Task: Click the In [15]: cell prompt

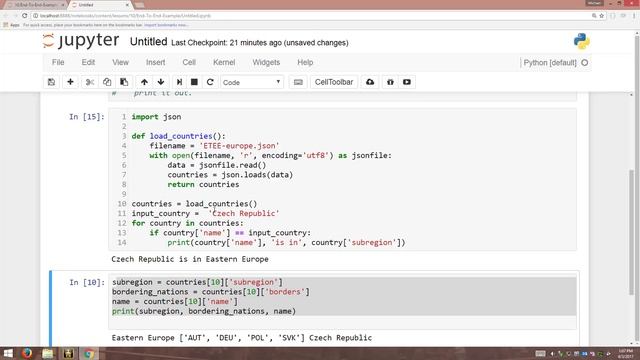Action: coord(87,117)
